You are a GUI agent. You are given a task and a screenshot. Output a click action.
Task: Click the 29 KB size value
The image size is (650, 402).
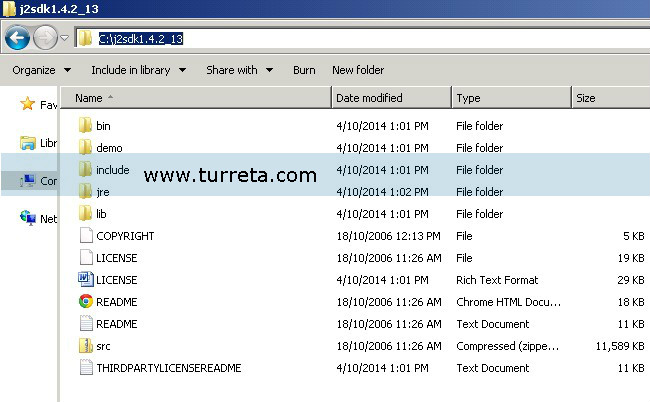[x=631, y=280]
